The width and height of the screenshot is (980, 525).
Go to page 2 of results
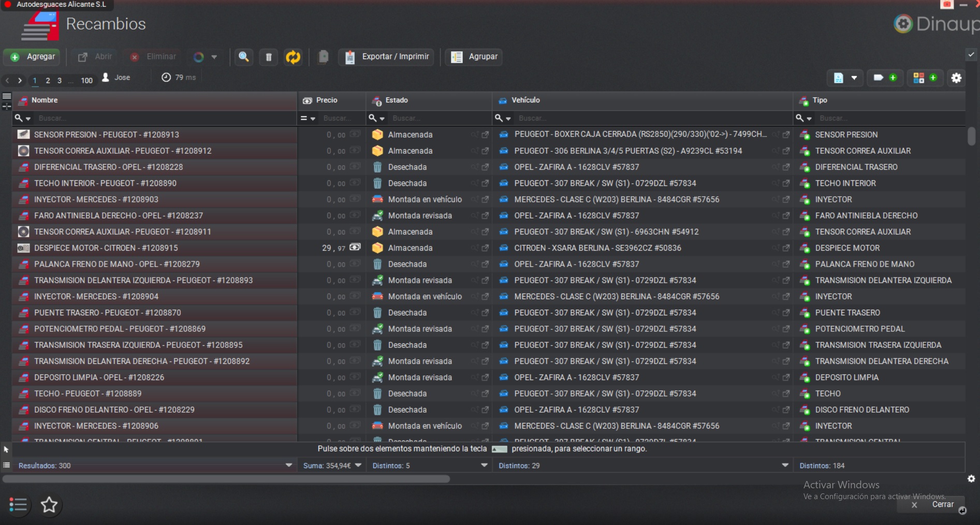[48, 81]
